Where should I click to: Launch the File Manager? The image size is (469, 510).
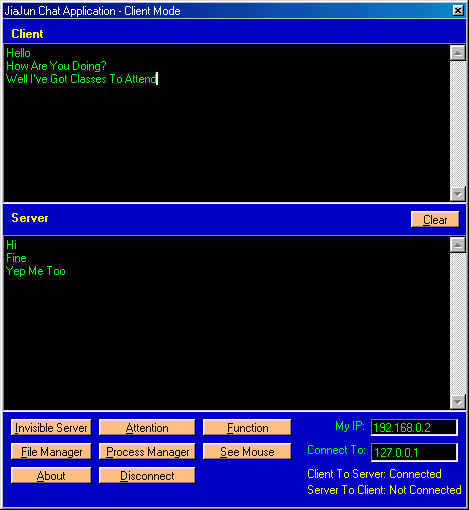[x=51, y=452]
